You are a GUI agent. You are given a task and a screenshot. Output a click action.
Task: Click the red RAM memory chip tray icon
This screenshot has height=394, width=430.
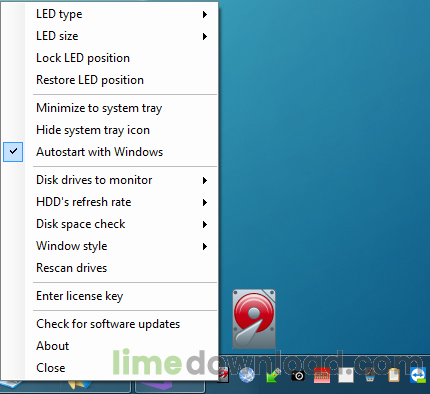click(x=322, y=375)
